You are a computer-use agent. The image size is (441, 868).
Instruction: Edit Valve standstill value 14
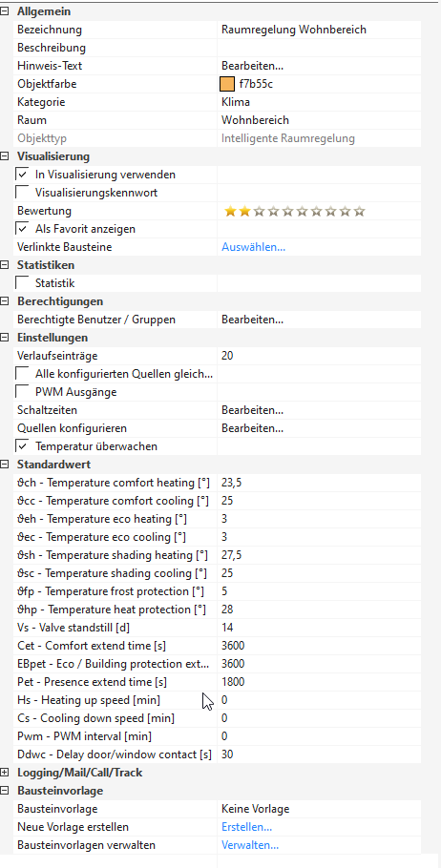tap(319, 628)
